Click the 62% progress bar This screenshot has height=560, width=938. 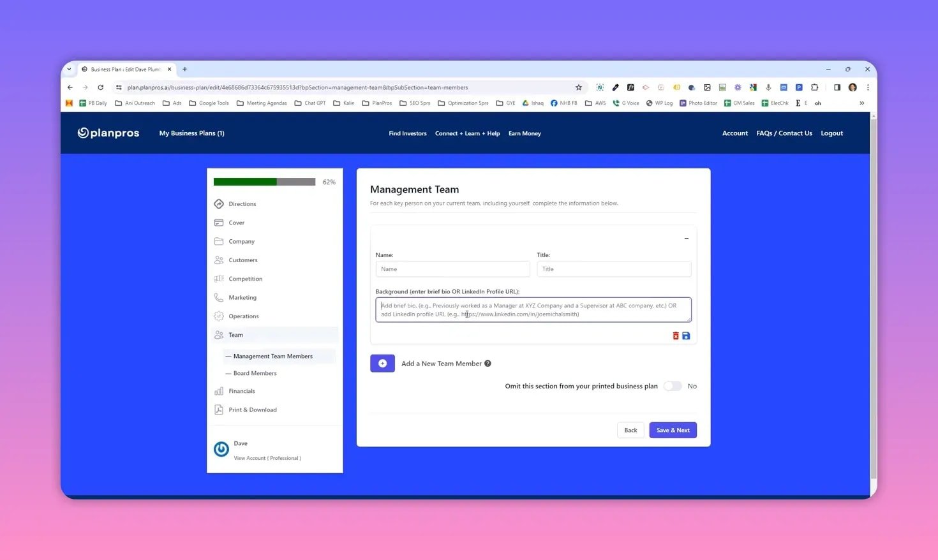tap(264, 182)
